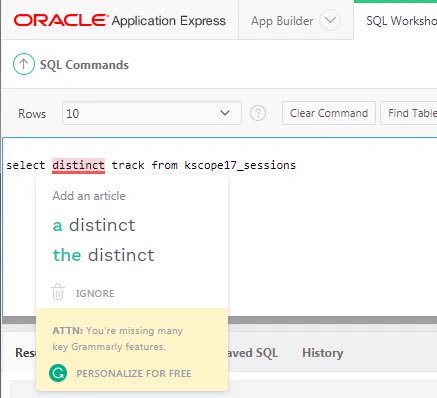Open the Saved SQL tab
The width and height of the screenshot is (437, 398).
coord(253,353)
